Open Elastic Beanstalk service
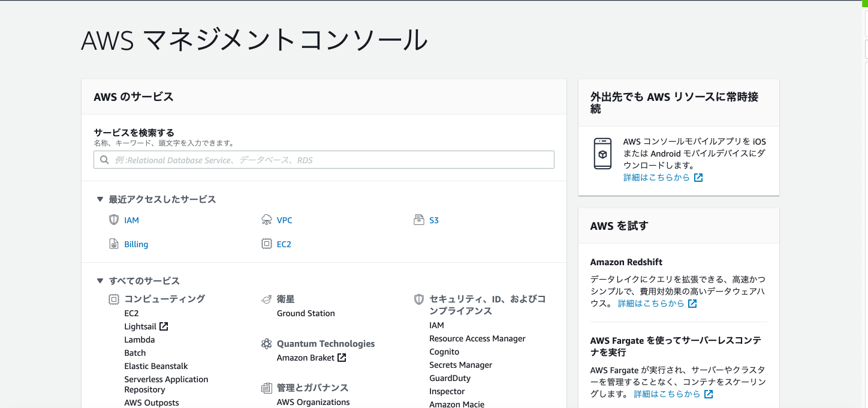Screen dimensions: 868x408 coord(156,366)
